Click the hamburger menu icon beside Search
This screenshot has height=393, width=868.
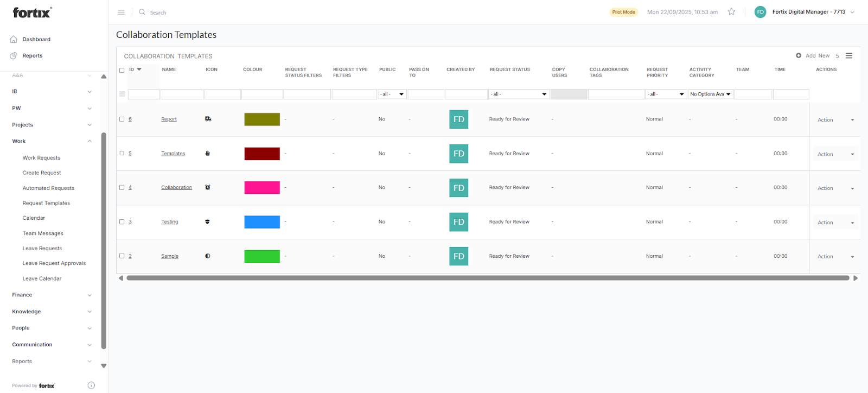tap(121, 12)
